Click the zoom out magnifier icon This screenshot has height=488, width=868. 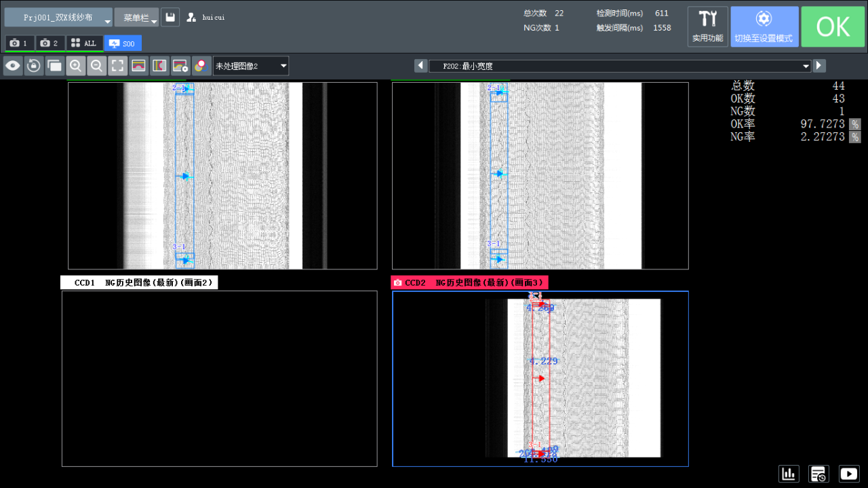(x=96, y=66)
